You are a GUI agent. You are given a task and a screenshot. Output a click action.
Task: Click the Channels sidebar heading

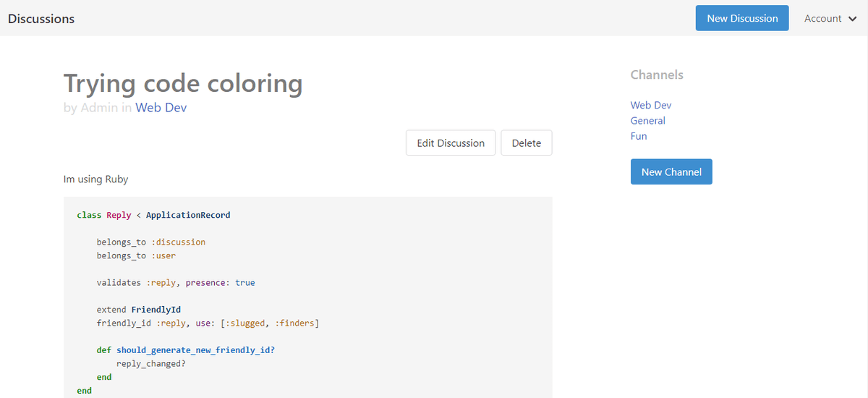[x=657, y=75]
